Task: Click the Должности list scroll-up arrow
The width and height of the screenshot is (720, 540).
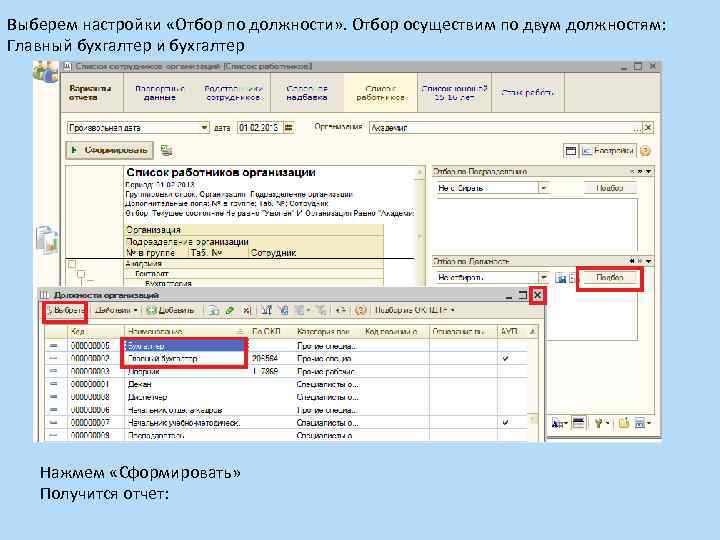Action: 533,331
